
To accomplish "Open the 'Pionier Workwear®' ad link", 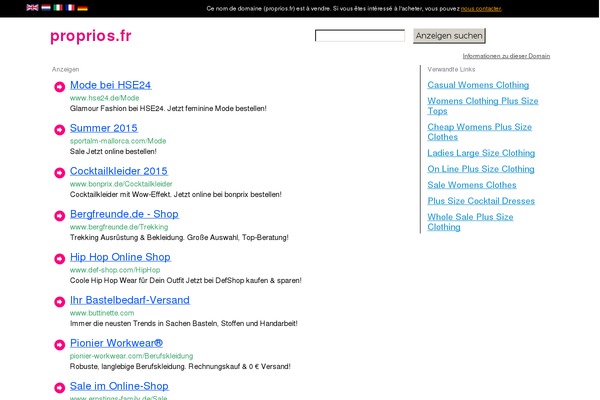I will 116,343.
